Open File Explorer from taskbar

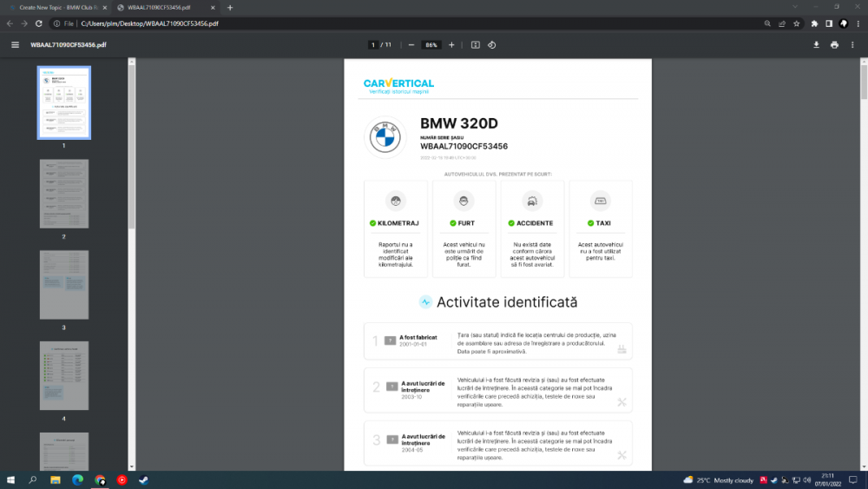click(x=56, y=480)
